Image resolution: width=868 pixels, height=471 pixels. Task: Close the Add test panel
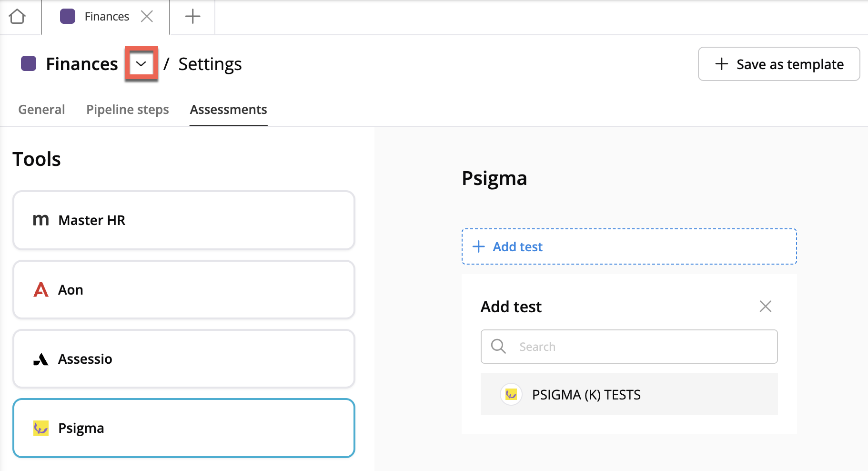click(x=765, y=306)
